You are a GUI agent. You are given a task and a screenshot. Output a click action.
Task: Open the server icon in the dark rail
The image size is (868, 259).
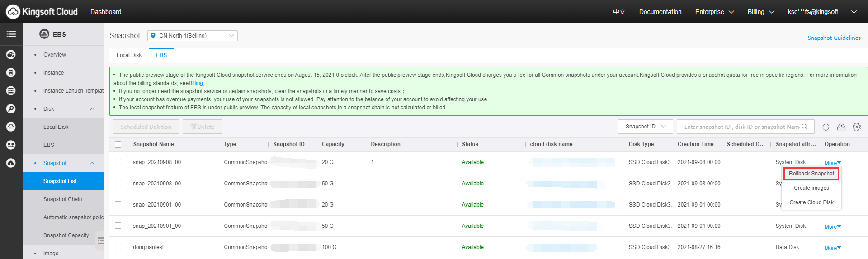[x=11, y=73]
